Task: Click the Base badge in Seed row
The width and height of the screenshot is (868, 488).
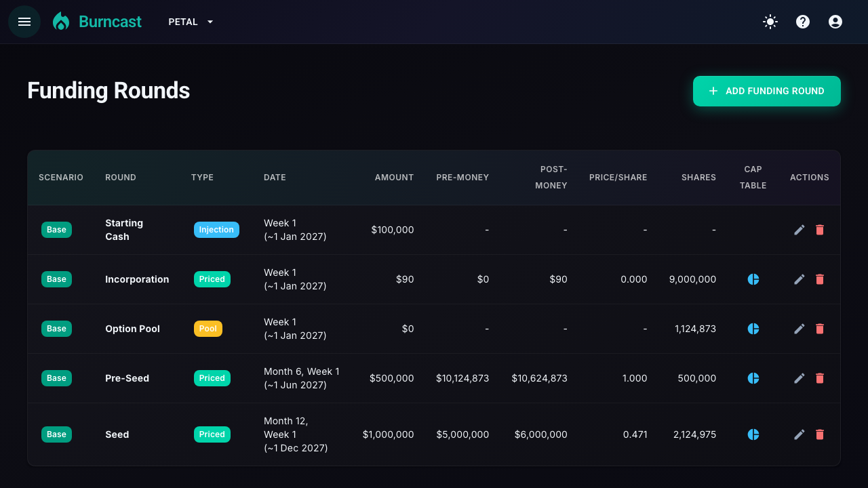Action: tap(56, 434)
